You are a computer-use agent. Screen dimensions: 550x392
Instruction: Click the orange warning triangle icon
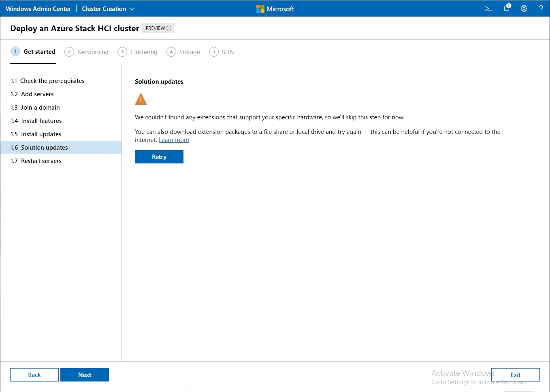pyautogui.click(x=141, y=99)
